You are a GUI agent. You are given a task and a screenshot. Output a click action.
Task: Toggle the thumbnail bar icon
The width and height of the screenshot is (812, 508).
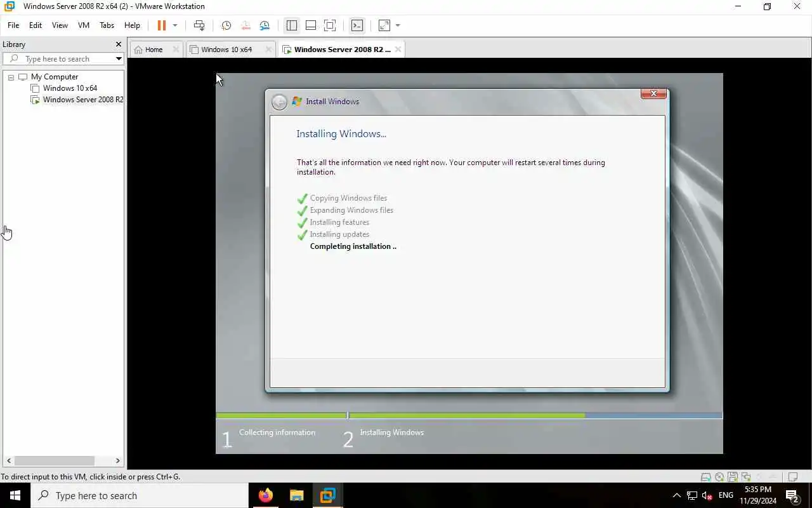(x=311, y=25)
